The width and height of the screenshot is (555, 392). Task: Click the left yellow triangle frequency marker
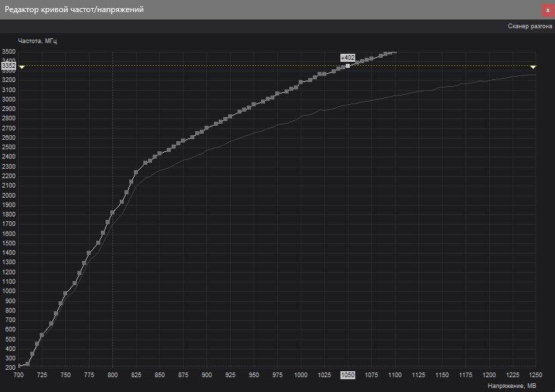pos(22,67)
